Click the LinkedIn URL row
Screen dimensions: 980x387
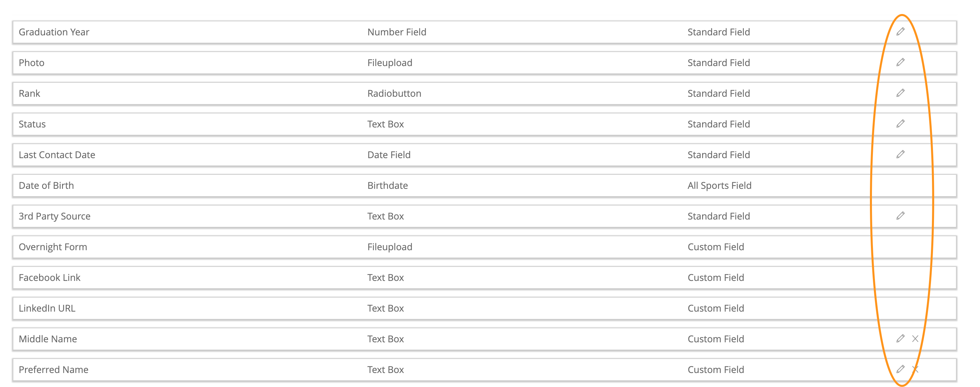(x=484, y=308)
